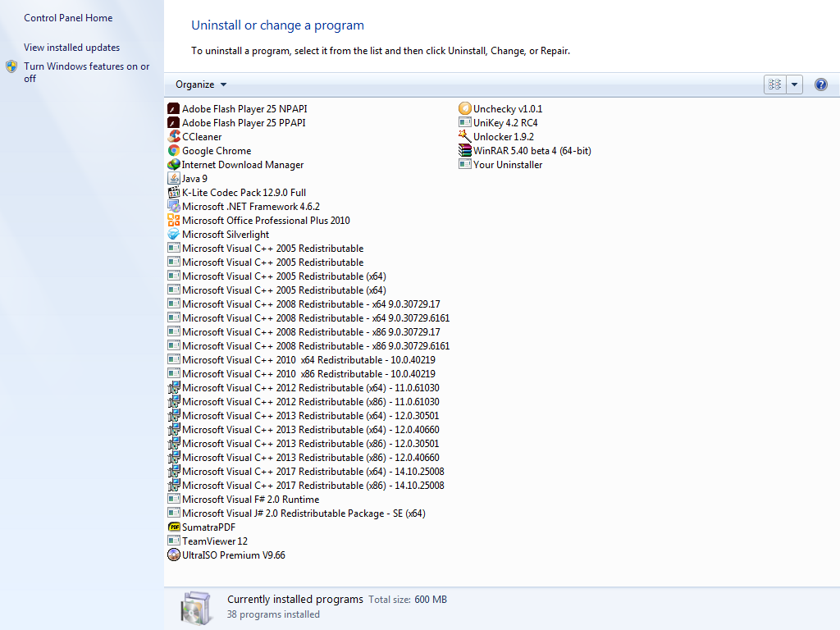Select the Unchecky v1.0.1 icon
840x630 pixels.
pos(465,109)
